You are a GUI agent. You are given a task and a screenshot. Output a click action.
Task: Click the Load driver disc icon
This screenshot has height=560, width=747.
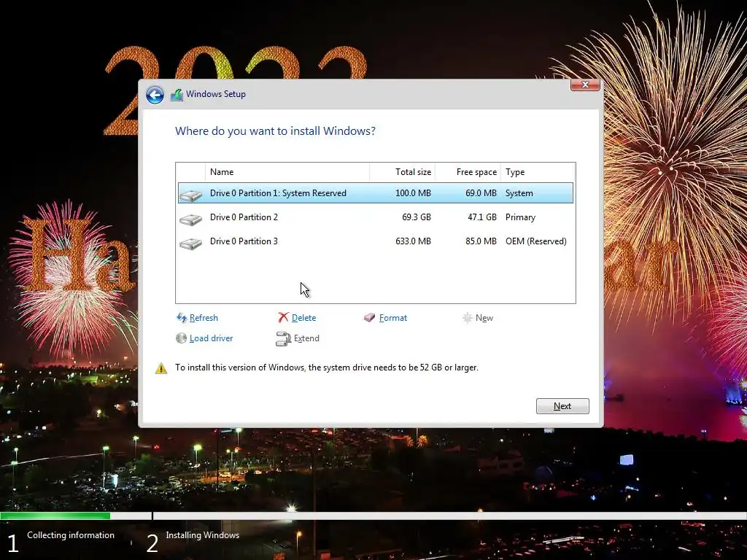(181, 338)
